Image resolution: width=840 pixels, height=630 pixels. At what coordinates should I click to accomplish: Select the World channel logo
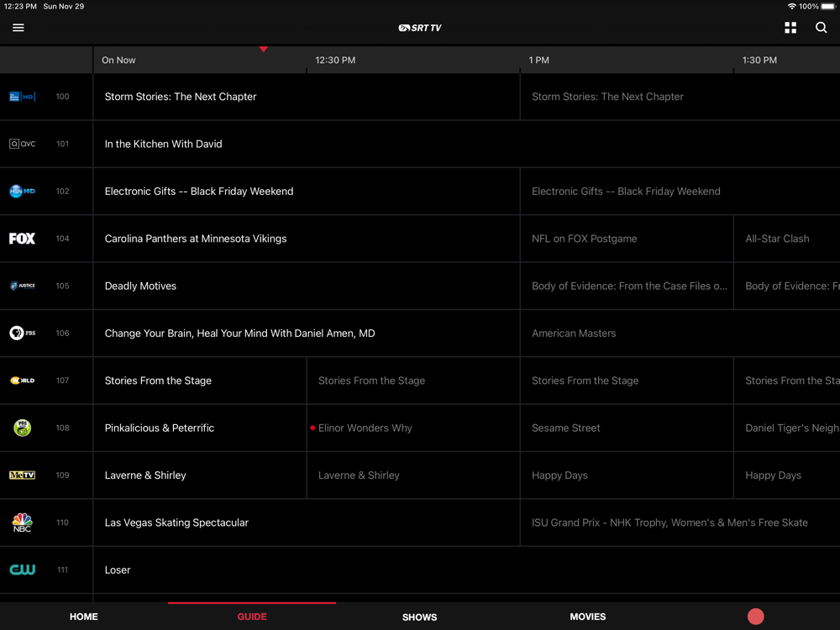23,381
